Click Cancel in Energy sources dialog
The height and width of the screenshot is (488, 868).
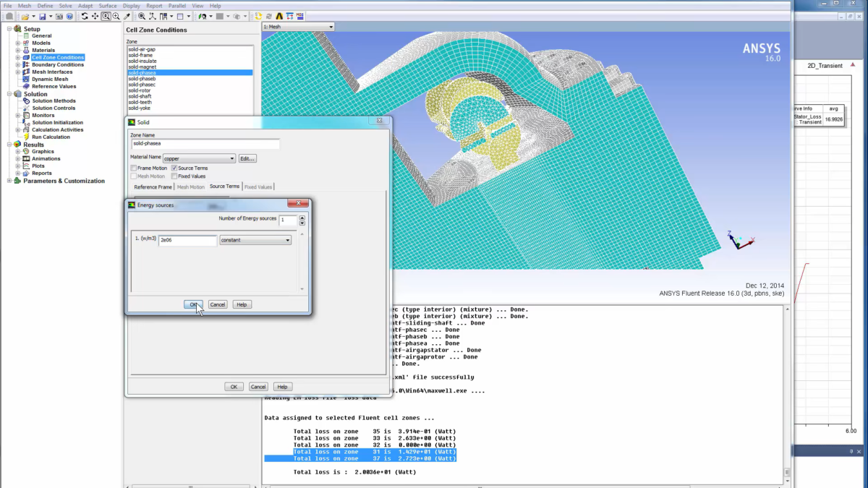click(218, 304)
